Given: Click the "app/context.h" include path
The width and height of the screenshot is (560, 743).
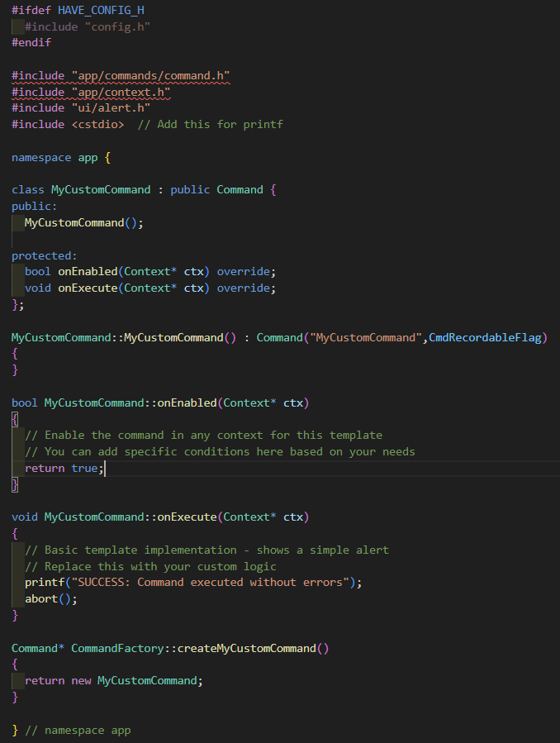Looking at the screenshot, I should click(121, 92).
